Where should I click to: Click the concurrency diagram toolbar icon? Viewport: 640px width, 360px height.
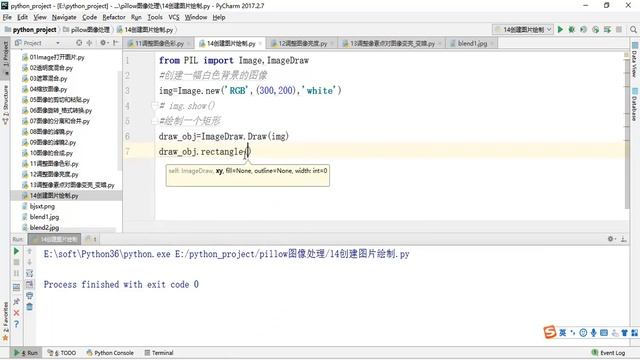[607, 29]
